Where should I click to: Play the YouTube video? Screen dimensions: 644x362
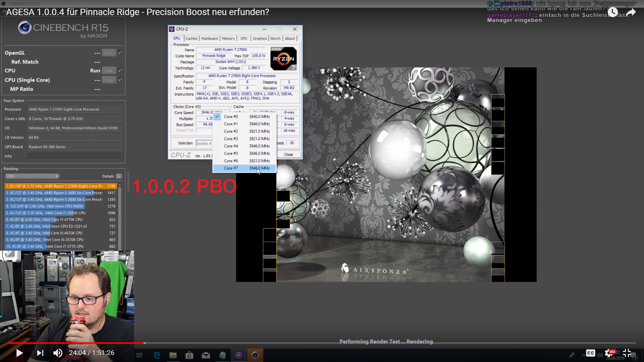tap(19, 353)
